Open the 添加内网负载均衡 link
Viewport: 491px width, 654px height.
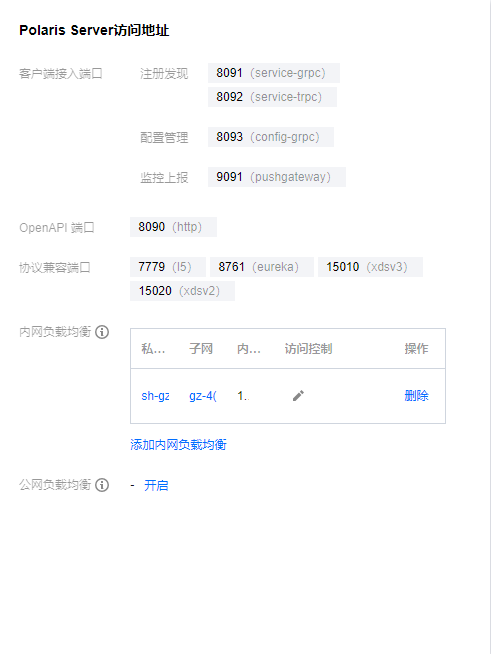point(178,445)
